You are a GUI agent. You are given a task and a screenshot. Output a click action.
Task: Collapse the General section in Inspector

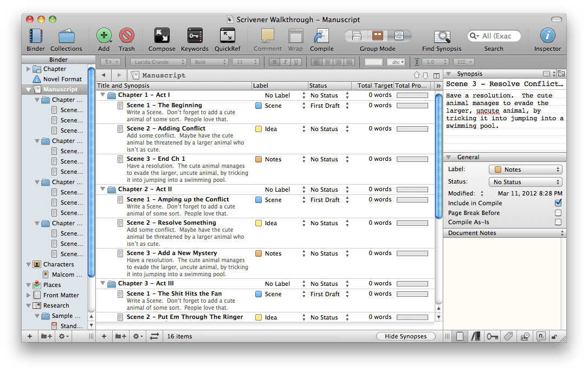coord(449,157)
